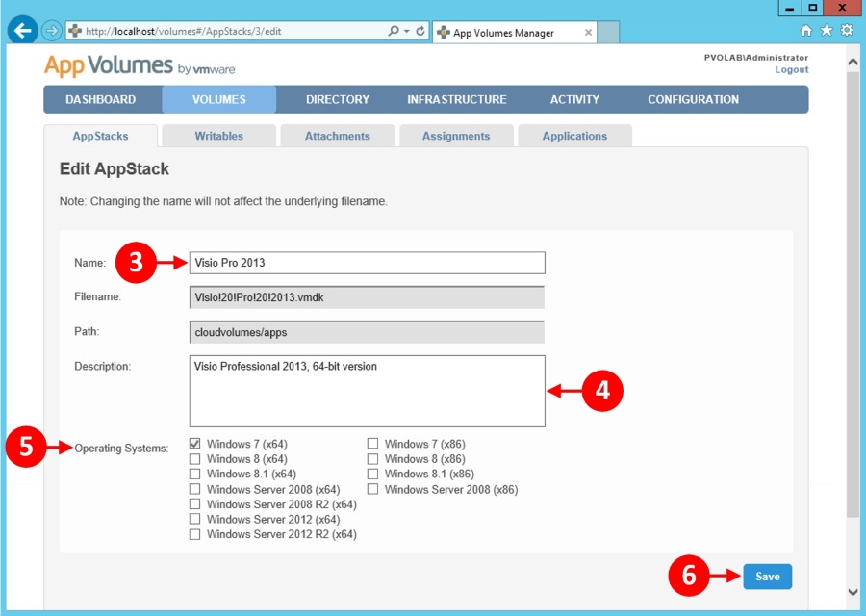The height and width of the screenshot is (616, 866).
Task: Open the browser Home icon
Action: click(805, 31)
